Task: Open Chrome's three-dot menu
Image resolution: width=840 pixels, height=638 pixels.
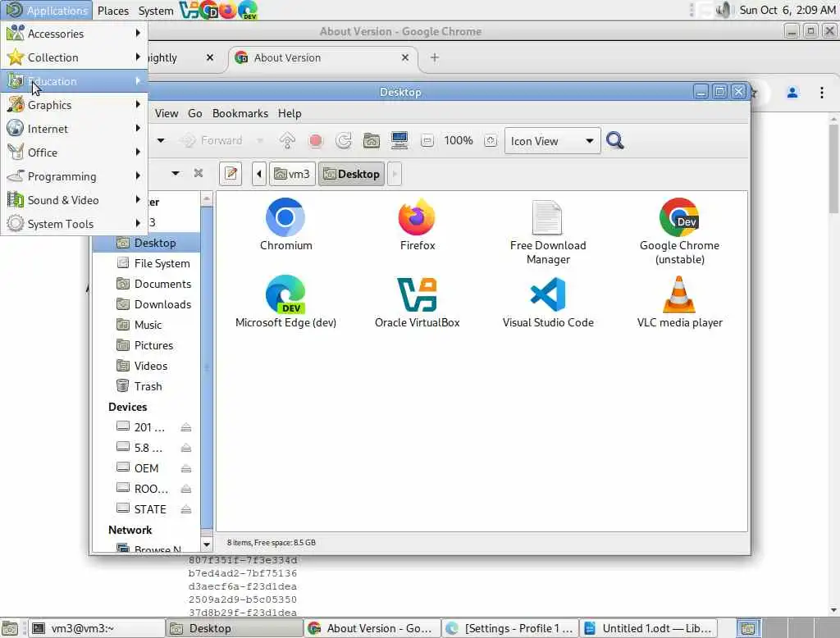Action: tap(821, 93)
